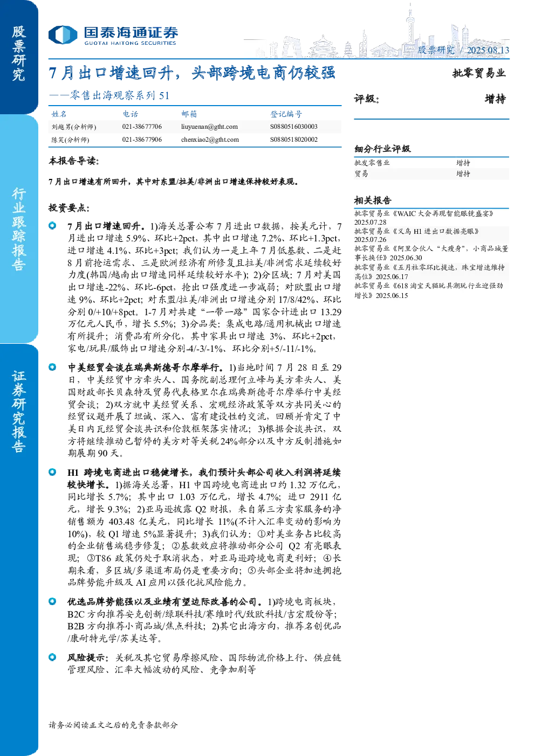The height and width of the screenshot is (756, 535).
Task: Click bullet icon beside 中美经贸会谈 paragraph
Action: pyautogui.click(x=52, y=367)
